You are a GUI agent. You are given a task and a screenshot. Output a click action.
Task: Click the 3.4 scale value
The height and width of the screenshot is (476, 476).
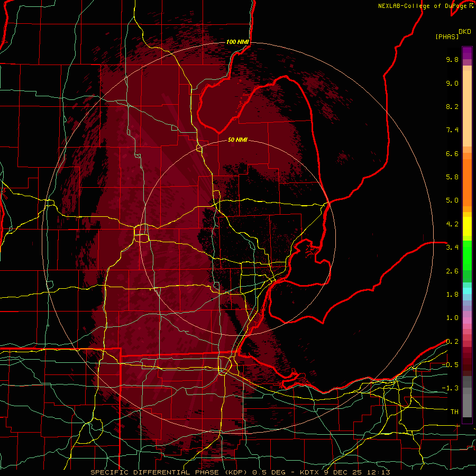point(452,248)
